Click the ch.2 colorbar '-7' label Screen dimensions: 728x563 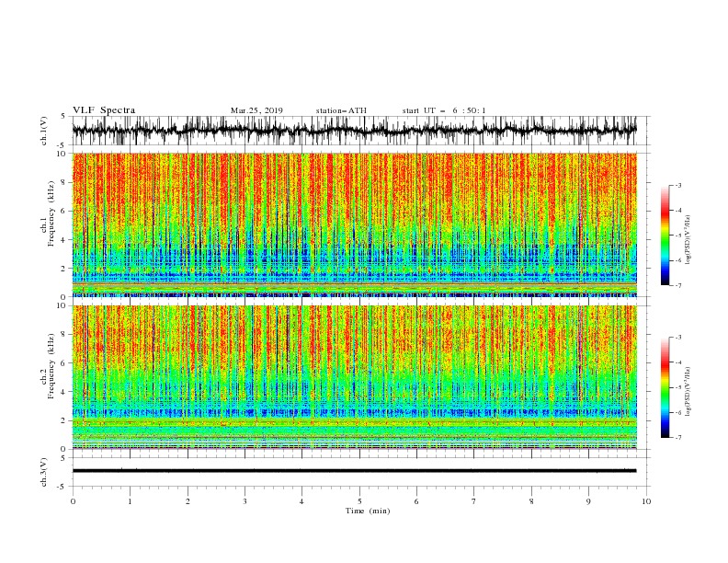[677, 438]
